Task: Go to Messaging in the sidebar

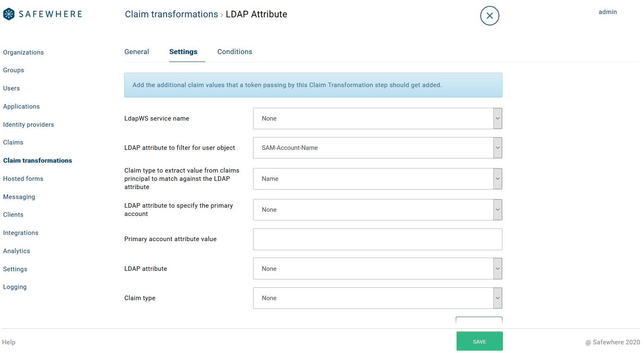Action: [x=19, y=197]
